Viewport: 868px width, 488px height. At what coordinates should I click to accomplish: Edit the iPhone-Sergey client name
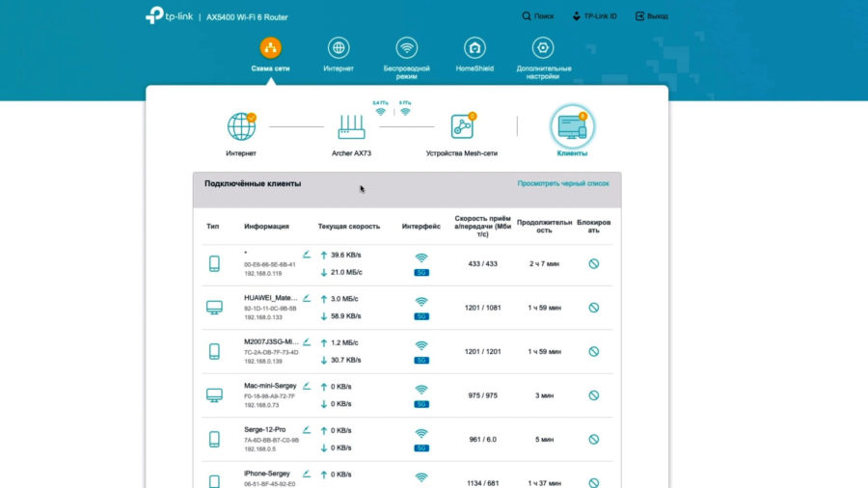click(x=307, y=474)
